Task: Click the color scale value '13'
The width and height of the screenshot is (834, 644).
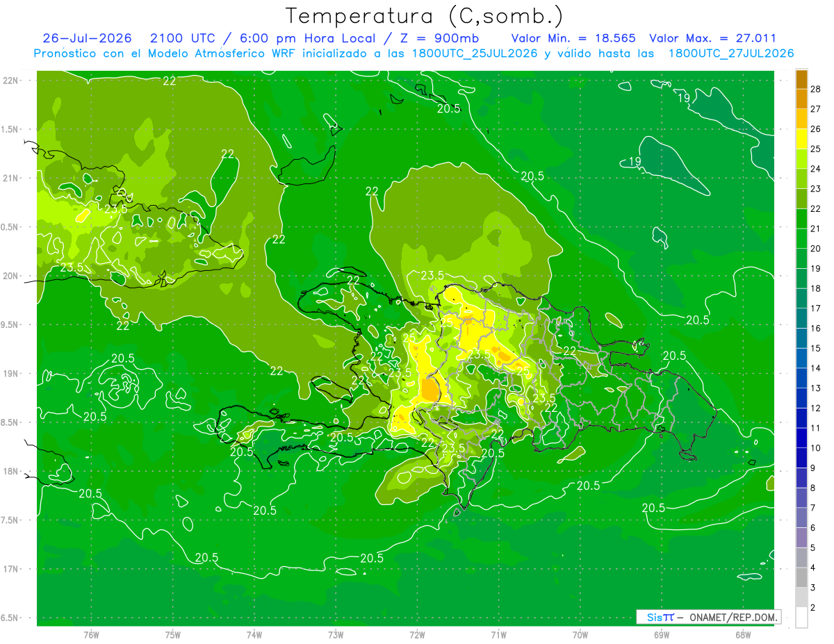Action: [x=816, y=388]
